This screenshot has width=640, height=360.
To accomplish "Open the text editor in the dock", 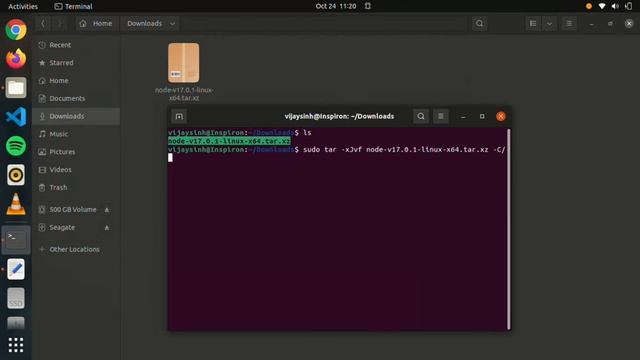I will (x=16, y=269).
